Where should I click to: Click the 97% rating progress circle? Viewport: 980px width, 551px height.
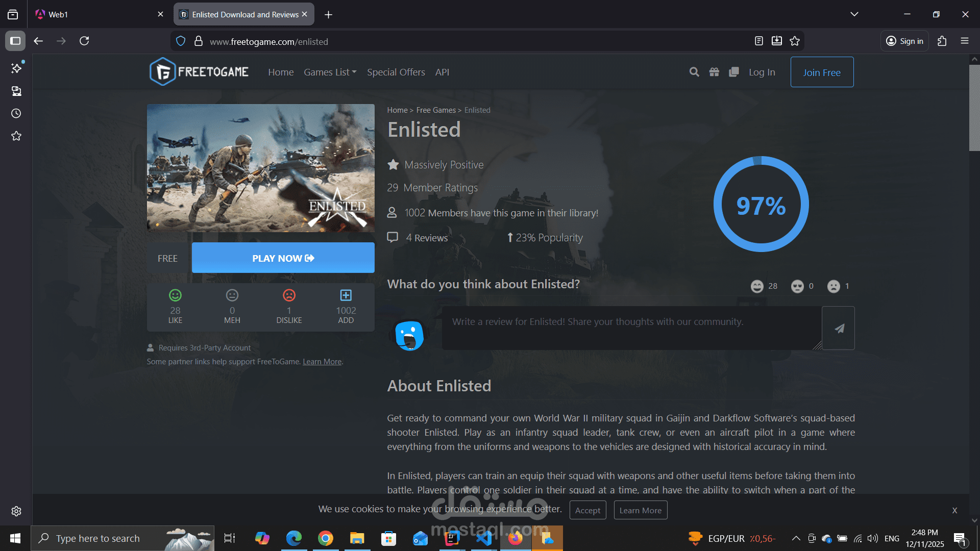pos(761,204)
